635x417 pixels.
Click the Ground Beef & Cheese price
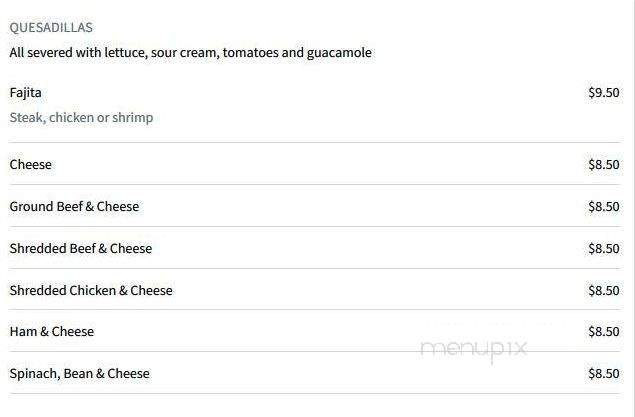[604, 207]
